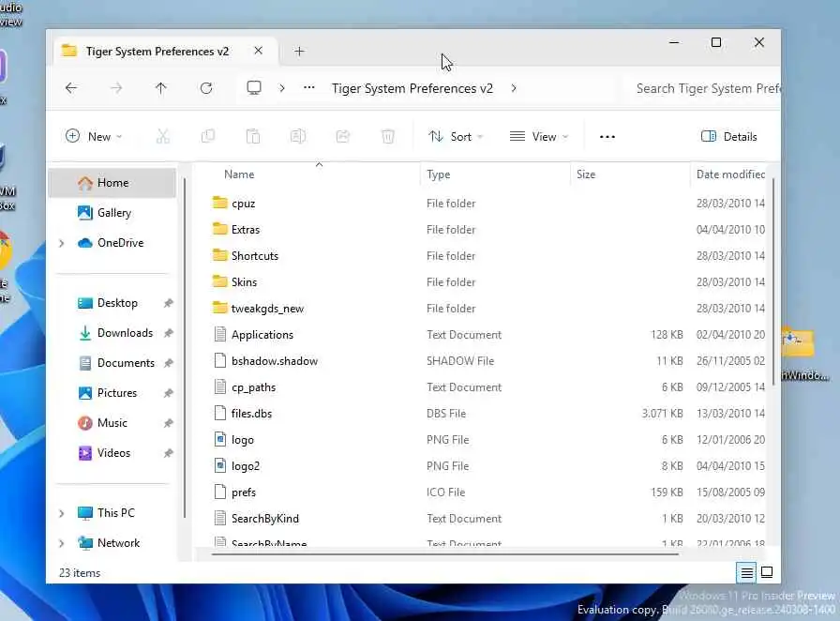This screenshot has width=840, height=621.
Task: Click the pin icon beside Downloads
Action: coord(168,333)
